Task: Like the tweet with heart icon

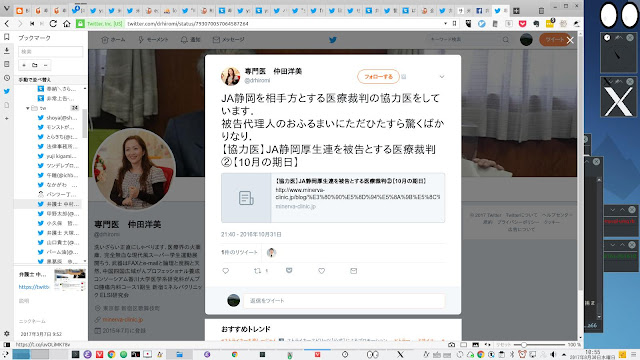Action: 322,271
